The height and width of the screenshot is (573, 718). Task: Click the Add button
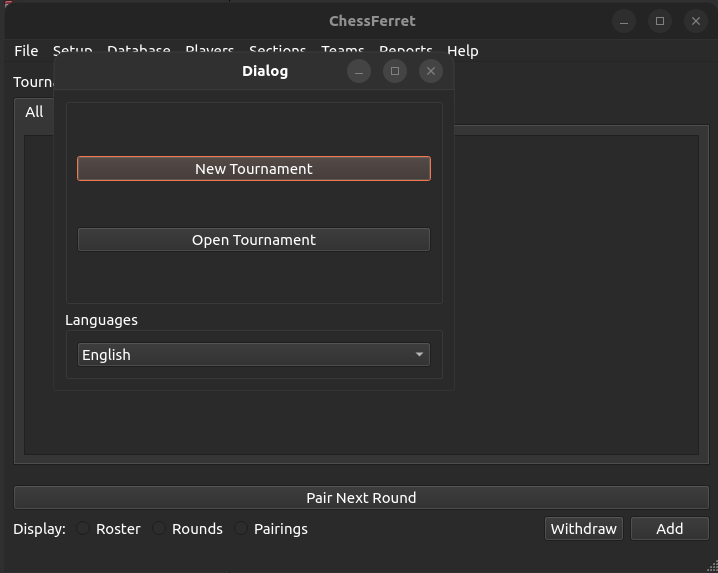click(x=669, y=529)
